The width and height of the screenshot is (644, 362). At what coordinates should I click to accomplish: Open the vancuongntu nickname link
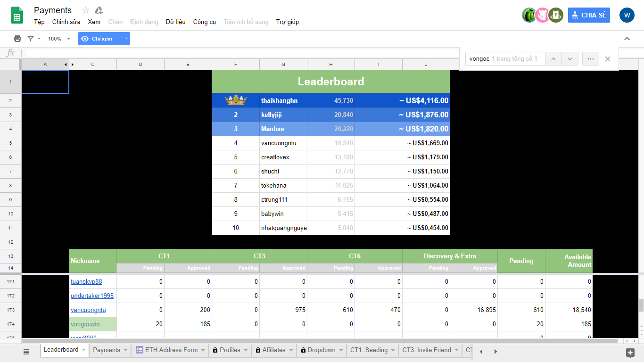(88, 310)
